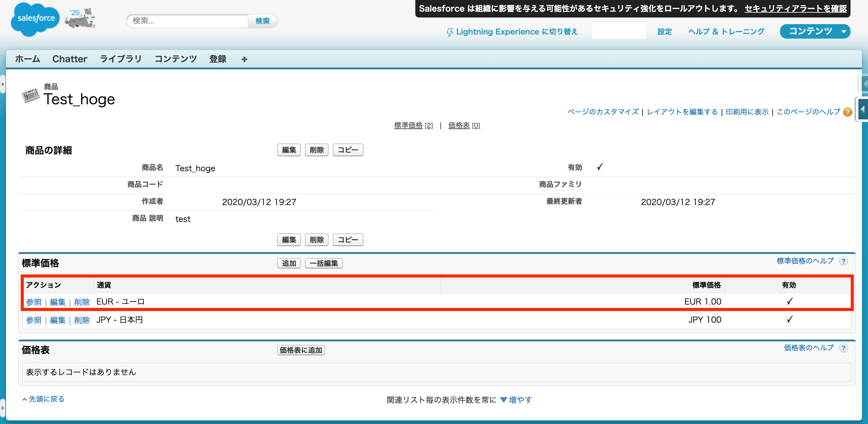Viewport: 868px width, 424px height.
Task: Click the 一括編集 button in 標準価格
Action: pyautogui.click(x=323, y=264)
